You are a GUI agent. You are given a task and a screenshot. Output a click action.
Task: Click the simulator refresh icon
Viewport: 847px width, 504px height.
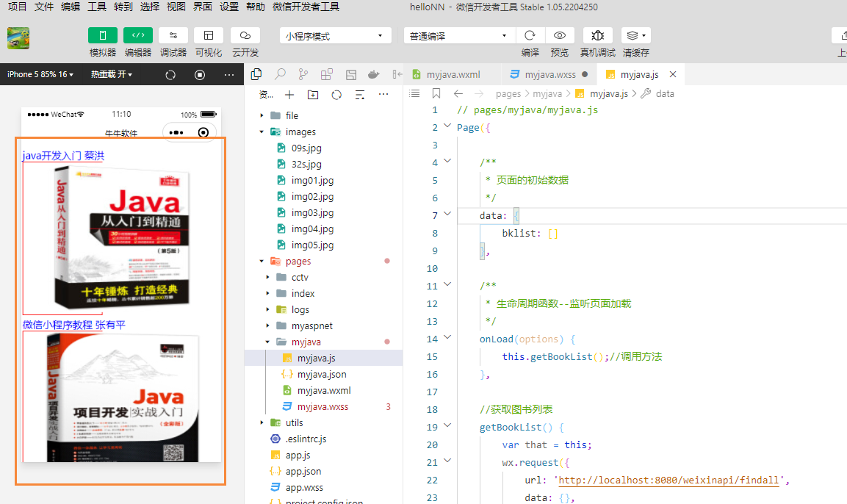pyautogui.click(x=170, y=74)
